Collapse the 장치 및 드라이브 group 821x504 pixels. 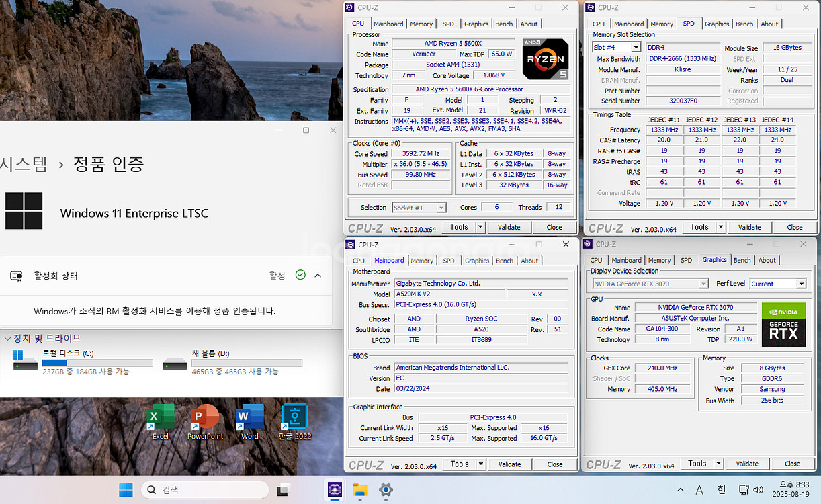pyautogui.click(x=7, y=339)
